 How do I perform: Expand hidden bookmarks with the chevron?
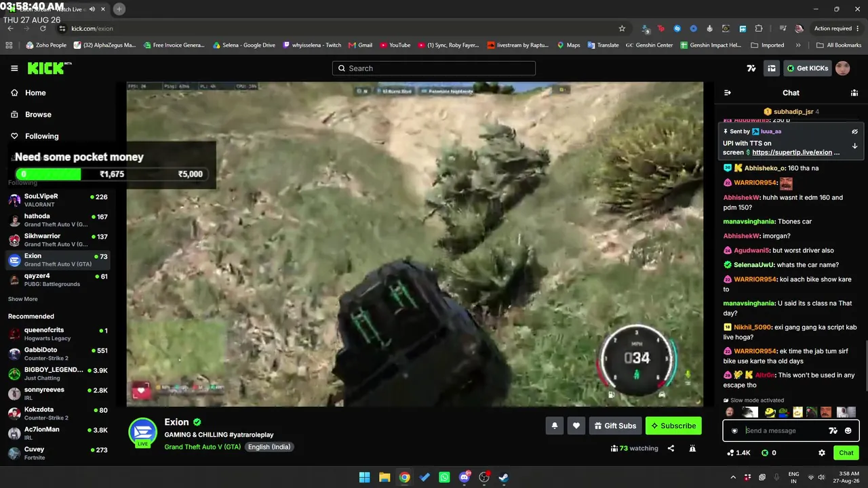click(798, 45)
